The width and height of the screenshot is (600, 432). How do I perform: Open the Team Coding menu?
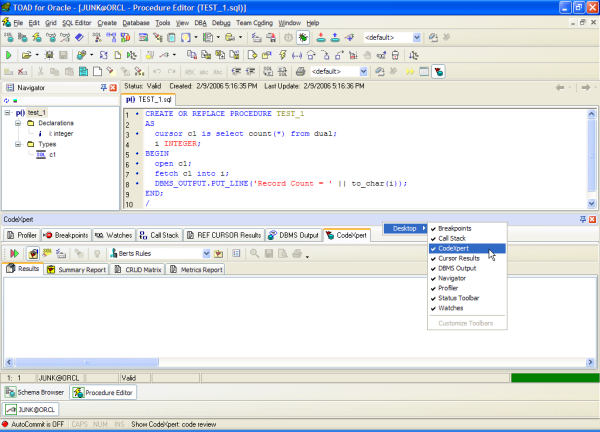click(x=254, y=23)
